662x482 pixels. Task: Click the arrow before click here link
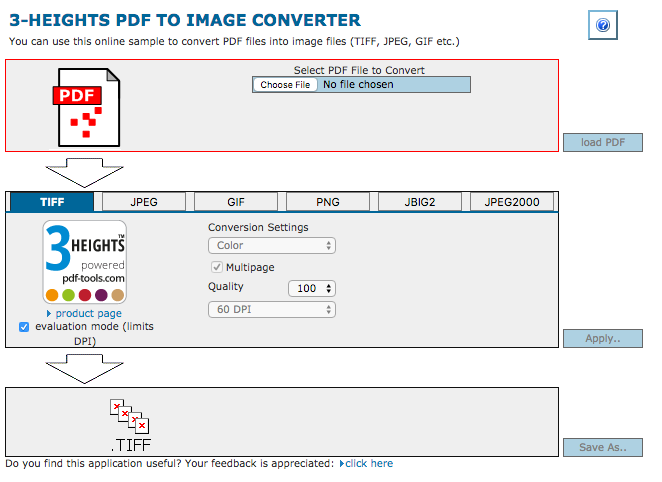point(342,463)
